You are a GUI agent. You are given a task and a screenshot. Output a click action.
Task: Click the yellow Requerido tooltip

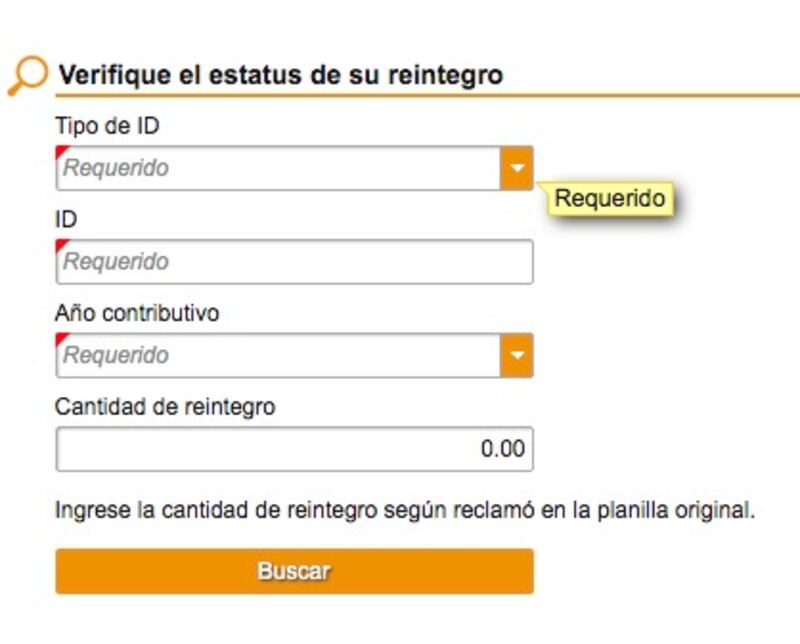(x=610, y=198)
